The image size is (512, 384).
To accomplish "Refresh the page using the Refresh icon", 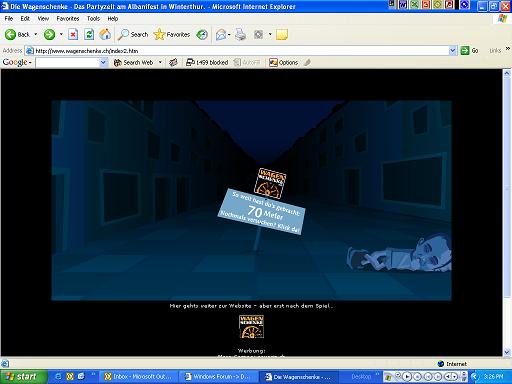I will coord(89,34).
